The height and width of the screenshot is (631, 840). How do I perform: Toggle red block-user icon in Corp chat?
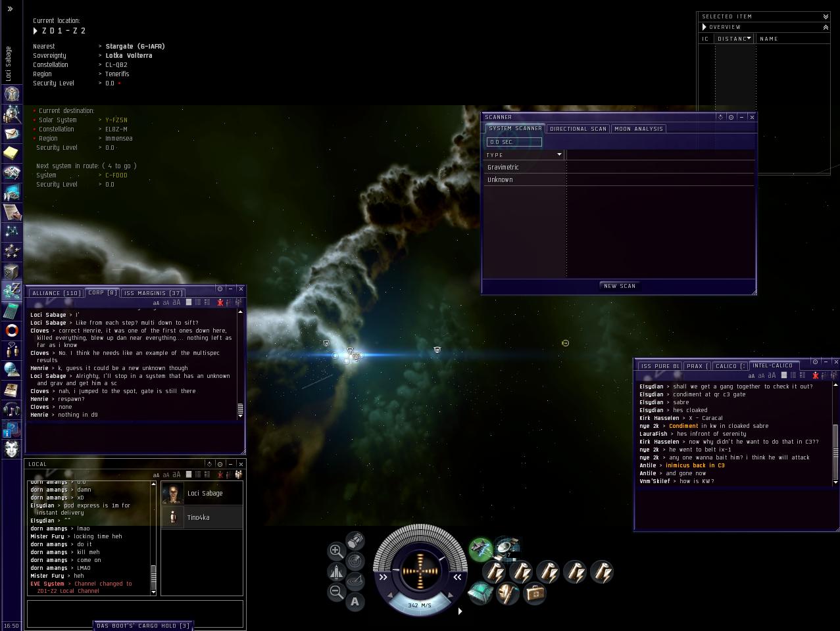pyautogui.click(x=220, y=302)
